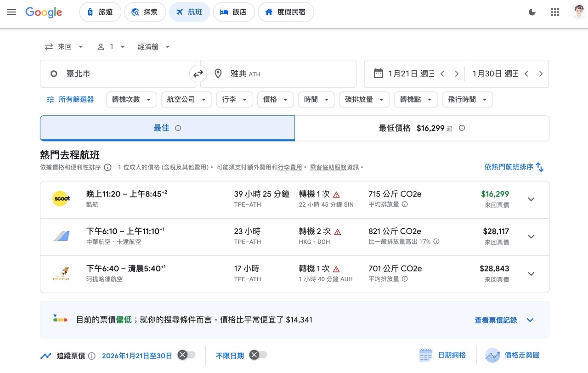Open the Google apps grid
Viewport: 588px width, 373px height.
554,12
